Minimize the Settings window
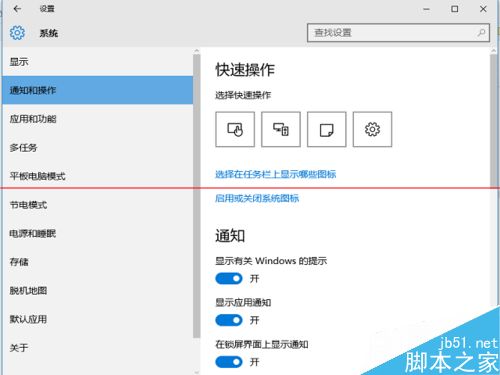This screenshot has height=375, width=500. click(426, 9)
